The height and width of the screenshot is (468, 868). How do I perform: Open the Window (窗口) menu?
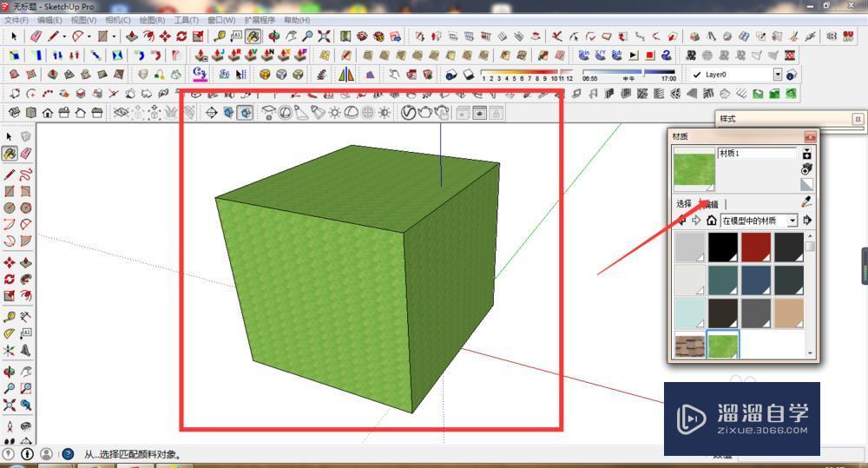221,20
